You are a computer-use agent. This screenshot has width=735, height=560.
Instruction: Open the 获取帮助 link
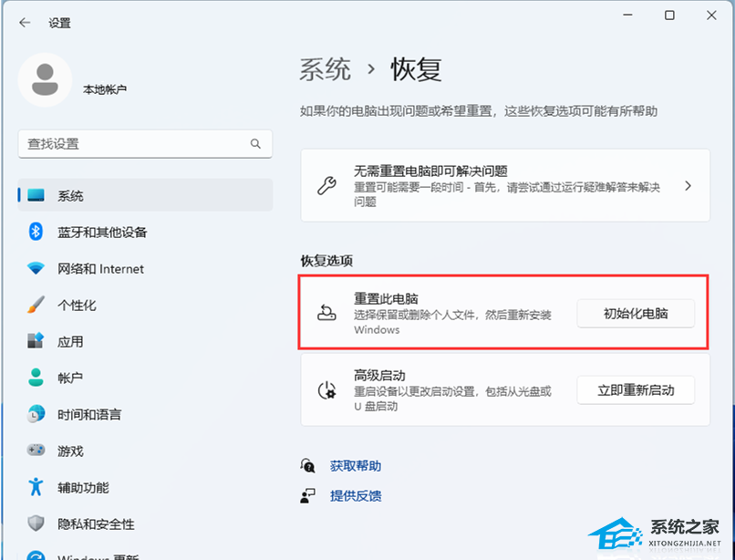[x=356, y=466]
